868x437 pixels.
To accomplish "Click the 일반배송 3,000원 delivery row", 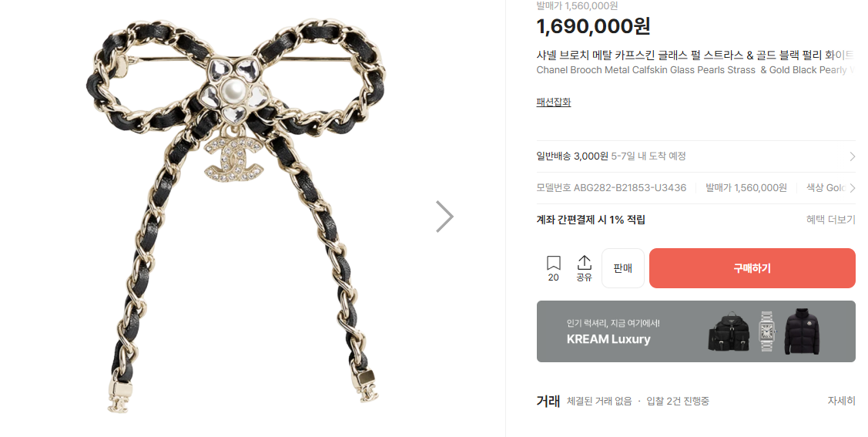I will point(695,156).
